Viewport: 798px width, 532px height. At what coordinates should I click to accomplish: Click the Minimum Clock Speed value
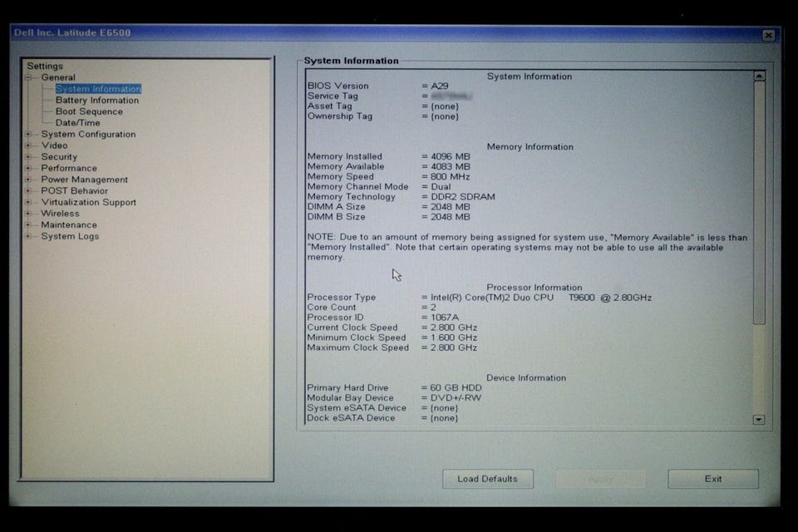454,337
